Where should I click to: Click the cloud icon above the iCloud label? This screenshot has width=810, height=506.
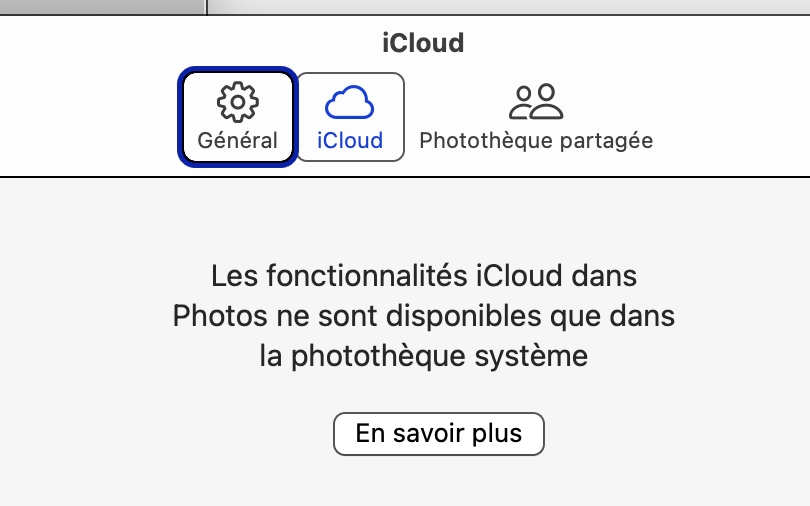tap(350, 102)
